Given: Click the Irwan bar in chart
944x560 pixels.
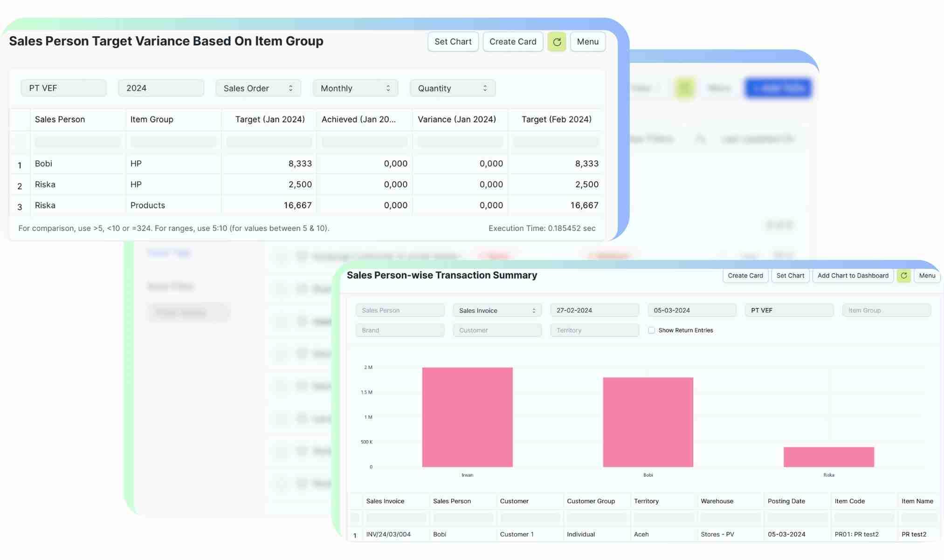Looking at the screenshot, I should 467,417.
